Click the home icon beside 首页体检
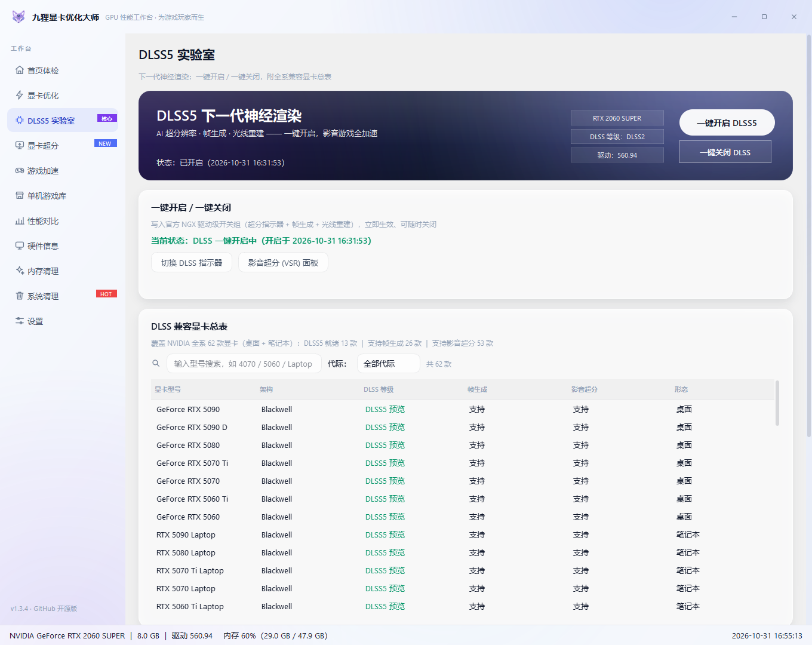Image resolution: width=812 pixels, height=645 pixels. point(20,70)
